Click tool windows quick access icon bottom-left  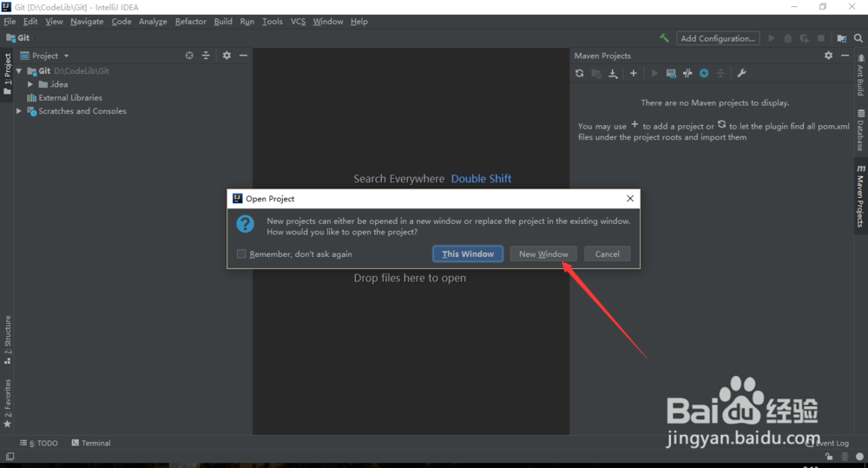(10, 457)
